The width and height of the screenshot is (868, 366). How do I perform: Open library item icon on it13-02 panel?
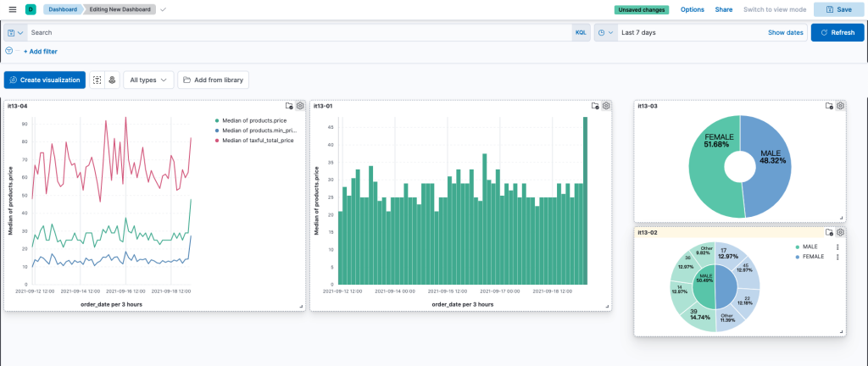829,233
